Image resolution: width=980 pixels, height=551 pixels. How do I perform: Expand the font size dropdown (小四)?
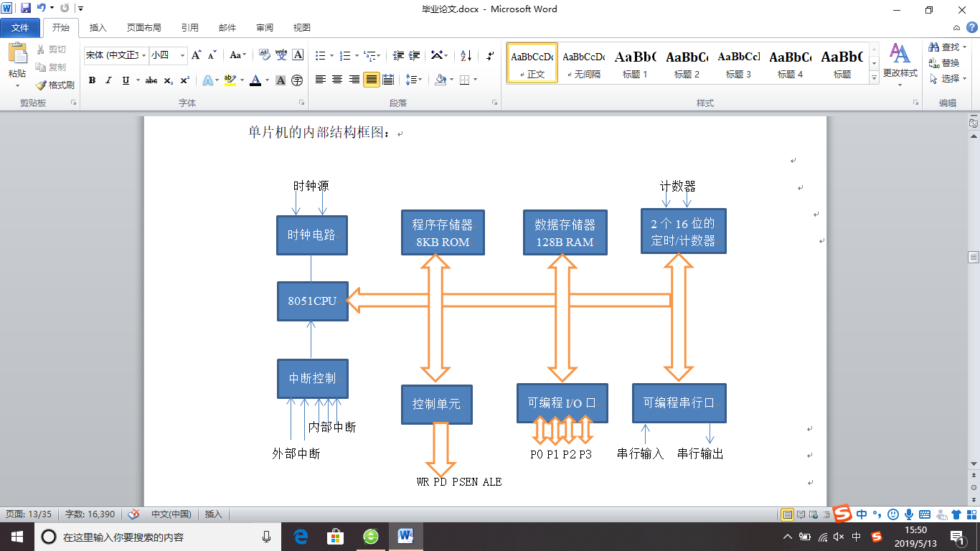tap(182, 55)
